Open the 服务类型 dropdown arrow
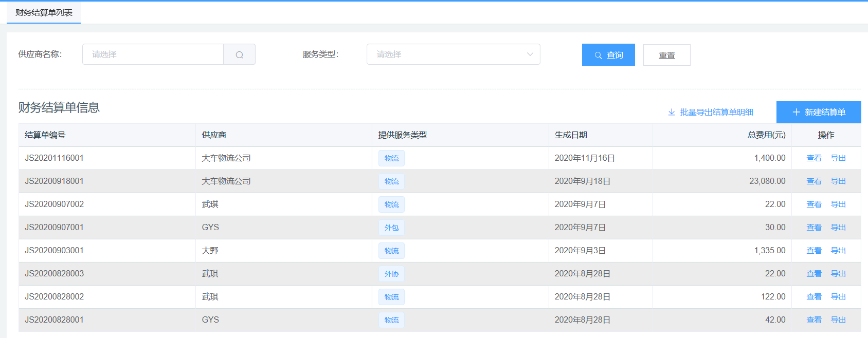 (530, 54)
